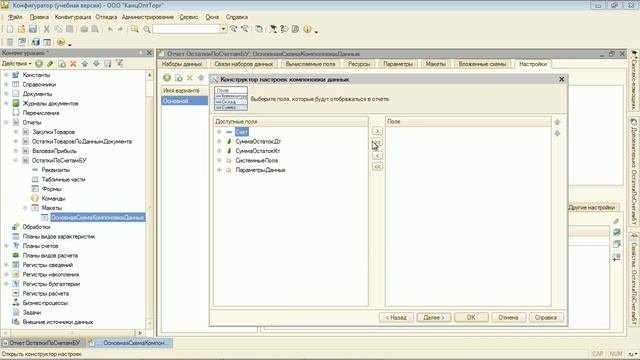640x360 pixels.
Task: Click the Отмена button
Action: (508, 317)
